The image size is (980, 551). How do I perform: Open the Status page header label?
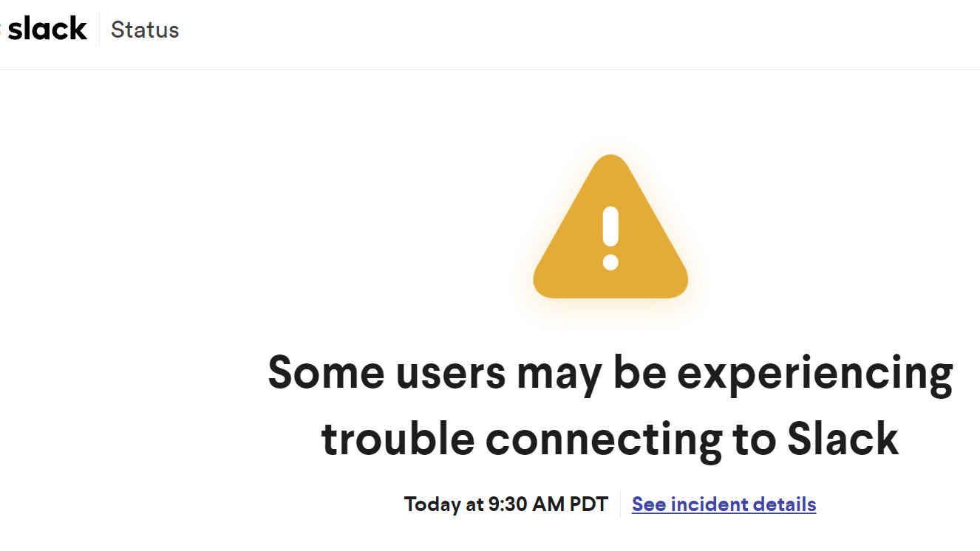pos(145,30)
